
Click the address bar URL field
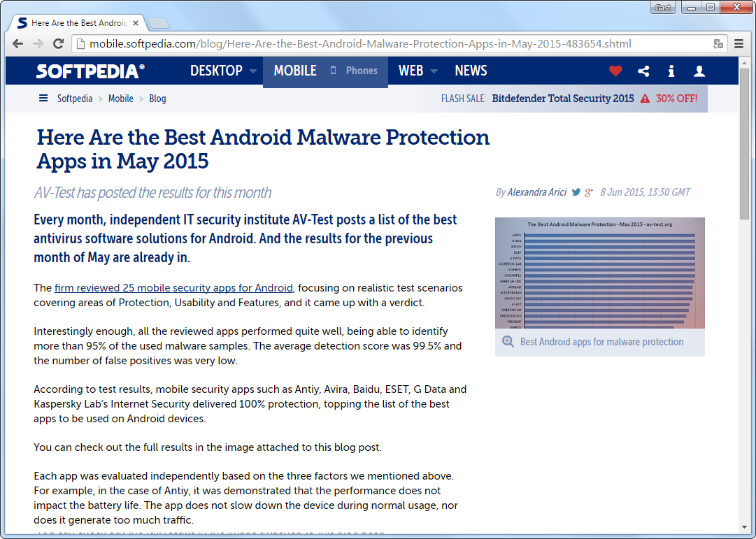(x=392, y=44)
